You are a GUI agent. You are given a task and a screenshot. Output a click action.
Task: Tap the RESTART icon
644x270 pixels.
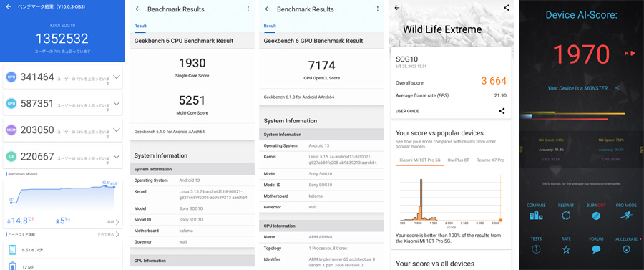pos(566,215)
